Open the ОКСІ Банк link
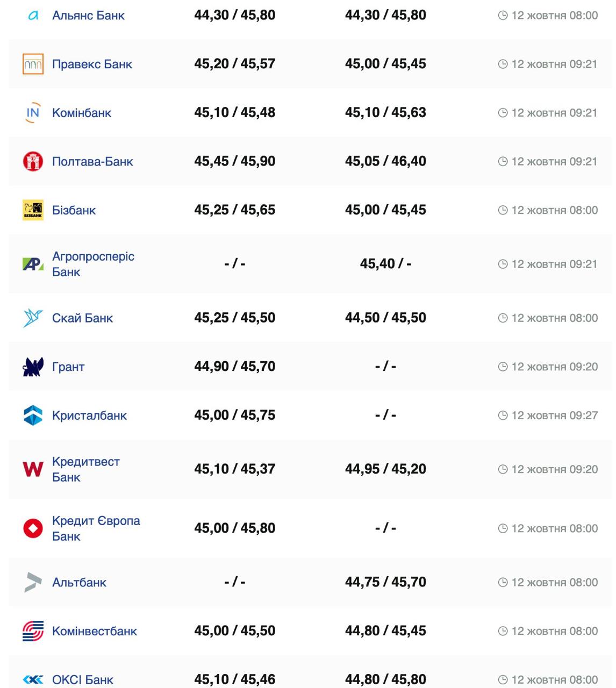The width and height of the screenshot is (616, 688). click(x=83, y=680)
